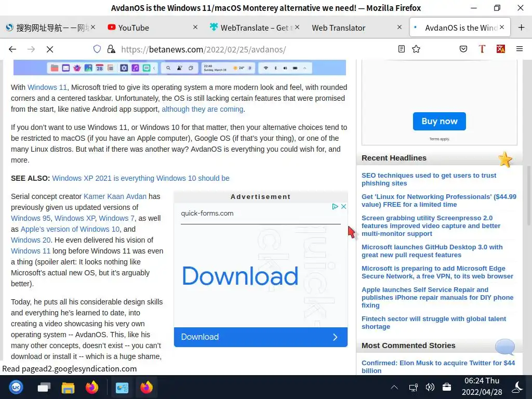Open the Windows 20 link
Image resolution: width=532 pixels, height=399 pixels.
coord(31,240)
